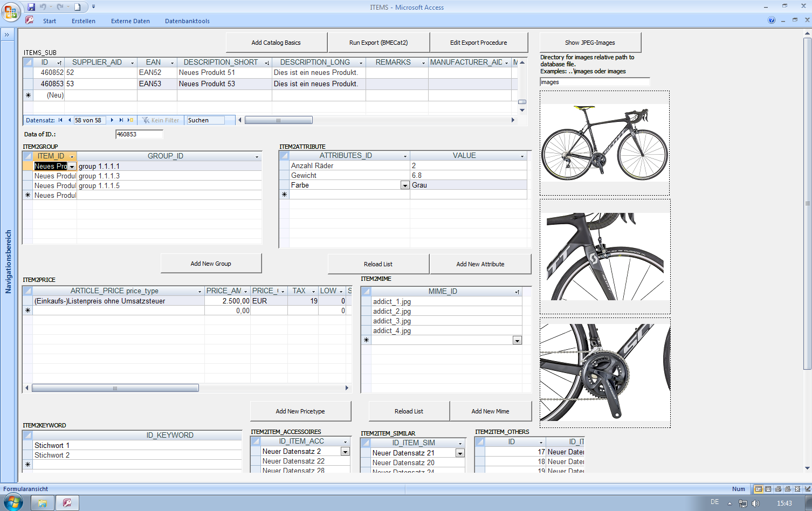Open the Farbe attribute dropdown

[405, 185]
